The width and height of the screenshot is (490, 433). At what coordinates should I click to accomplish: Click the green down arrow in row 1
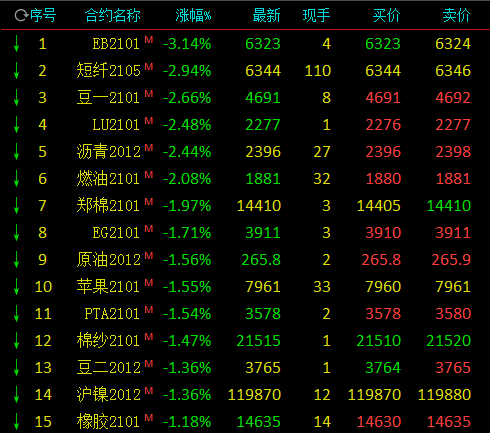pyautogui.click(x=16, y=44)
